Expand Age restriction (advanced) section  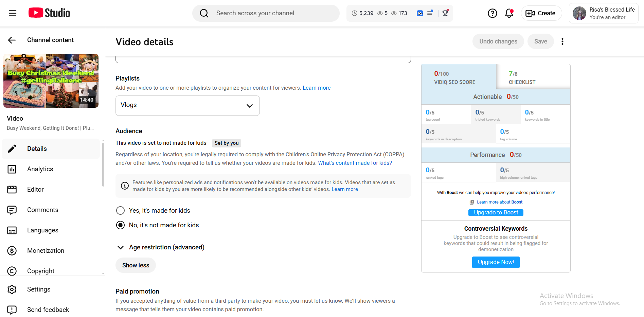[121, 247]
